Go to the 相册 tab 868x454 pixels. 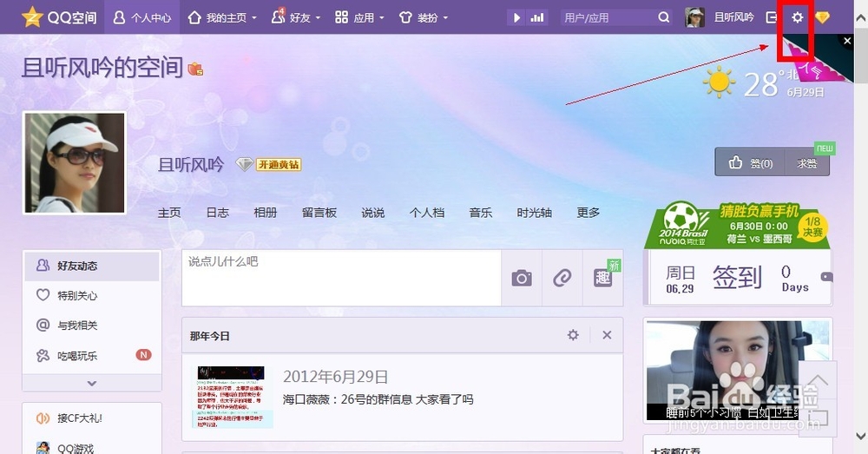[x=265, y=213]
